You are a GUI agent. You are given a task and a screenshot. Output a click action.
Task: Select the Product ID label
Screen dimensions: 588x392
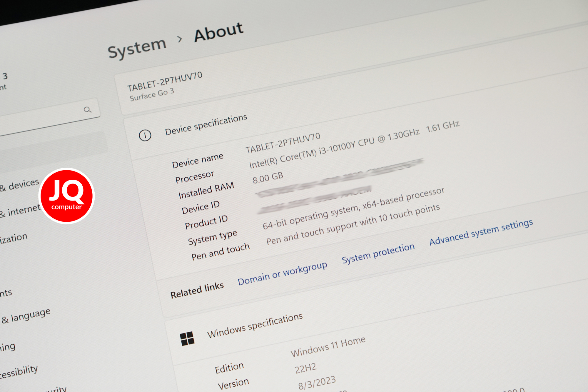[x=206, y=222]
